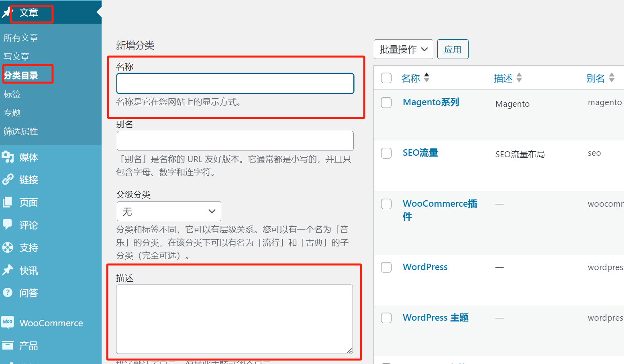This screenshot has width=624, height=364.
Task: Click into the 名称 input field
Action: click(235, 83)
